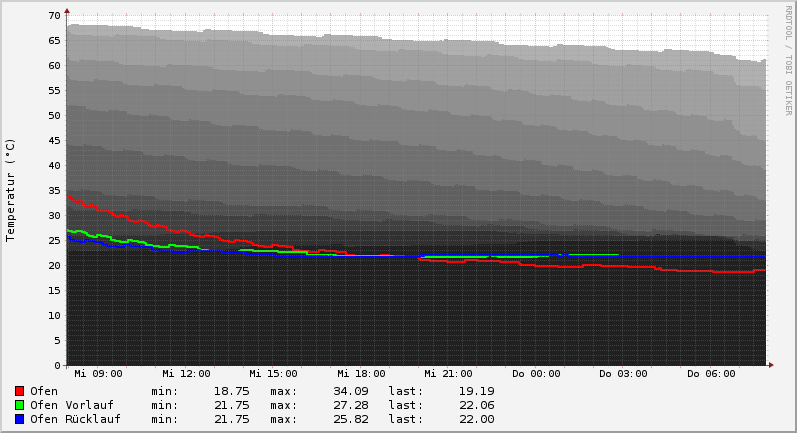Click the 'Mi 12:00' time axis label
The height and width of the screenshot is (433, 797).
pyautogui.click(x=186, y=374)
